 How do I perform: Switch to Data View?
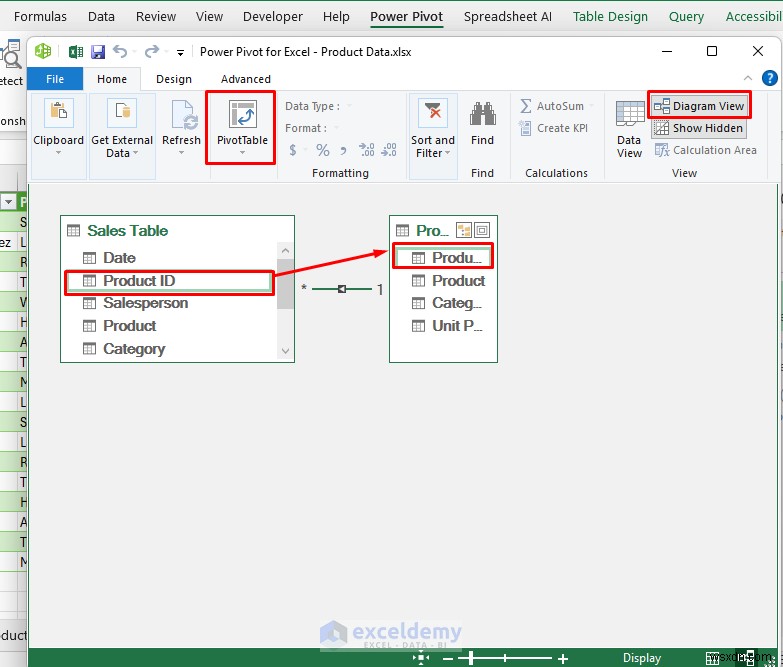click(x=629, y=129)
